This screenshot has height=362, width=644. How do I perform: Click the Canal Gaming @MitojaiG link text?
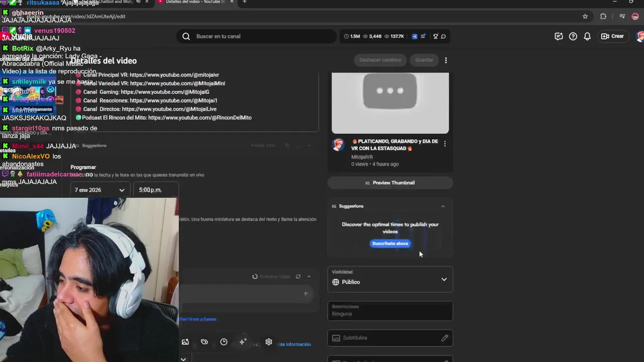tap(146, 92)
